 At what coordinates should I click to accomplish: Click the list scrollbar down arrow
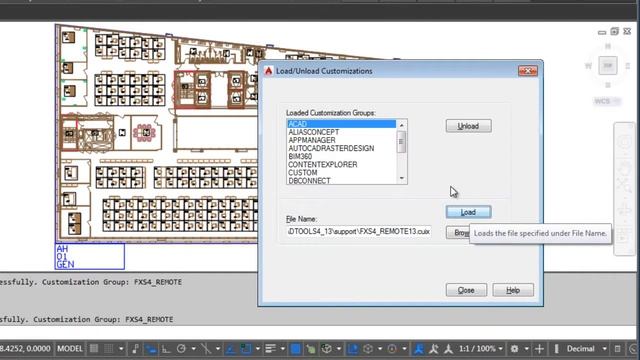coord(402,178)
